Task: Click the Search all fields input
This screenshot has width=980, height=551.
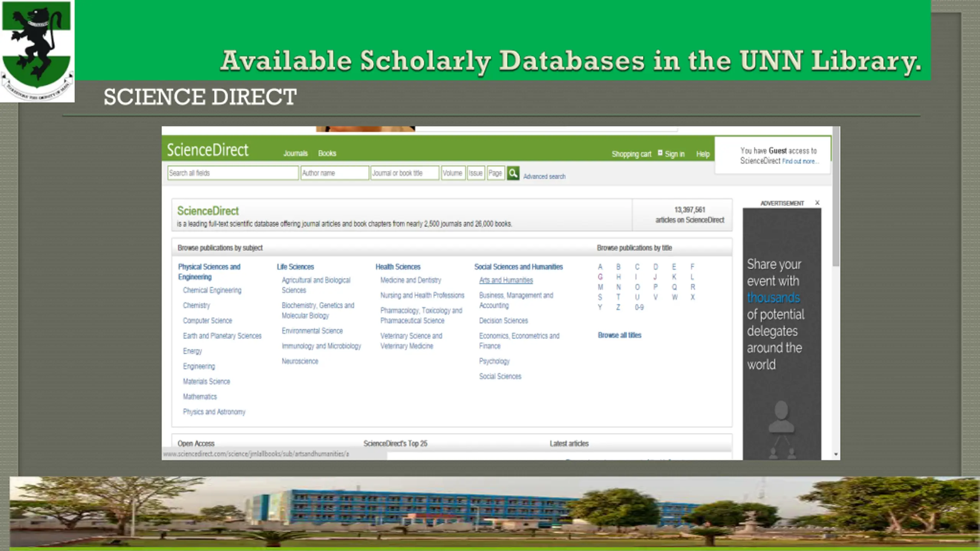Action: 233,173
